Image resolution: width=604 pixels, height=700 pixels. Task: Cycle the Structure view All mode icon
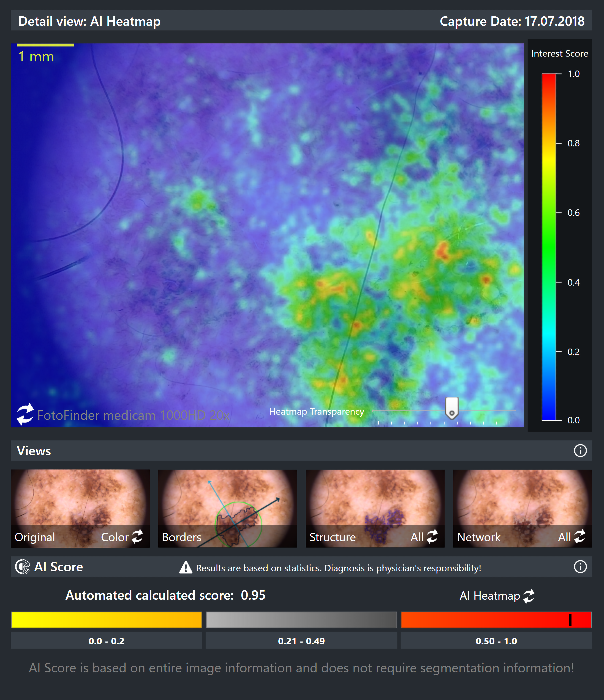pyautogui.click(x=432, y=537)
